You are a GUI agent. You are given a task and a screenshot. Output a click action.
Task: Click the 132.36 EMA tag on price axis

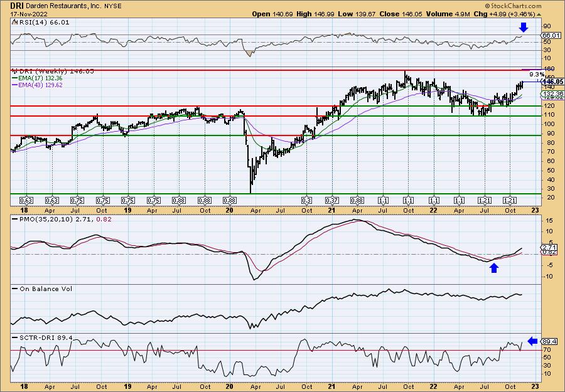tap(551, 94)
